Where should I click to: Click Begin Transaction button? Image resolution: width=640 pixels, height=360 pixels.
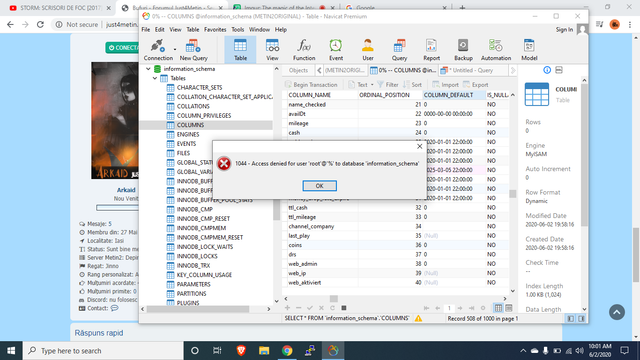(311, 84)
